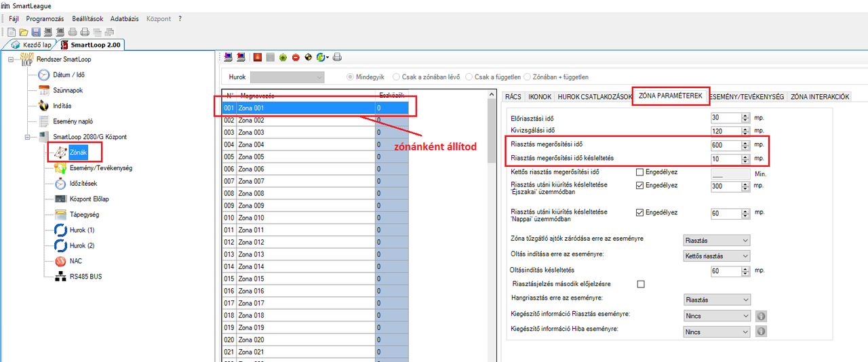
Task: Click the Save floppy disk toolbar icon
Action: [x=36, y=32]
